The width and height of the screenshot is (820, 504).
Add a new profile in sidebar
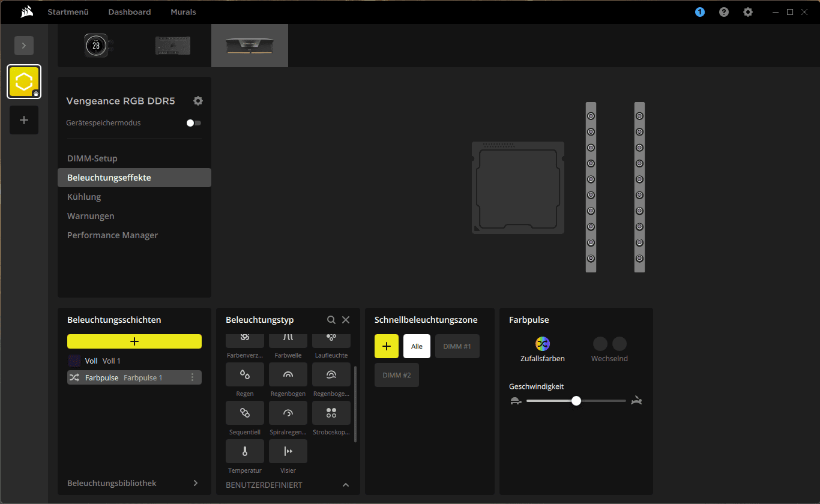[x=24, y=120]
